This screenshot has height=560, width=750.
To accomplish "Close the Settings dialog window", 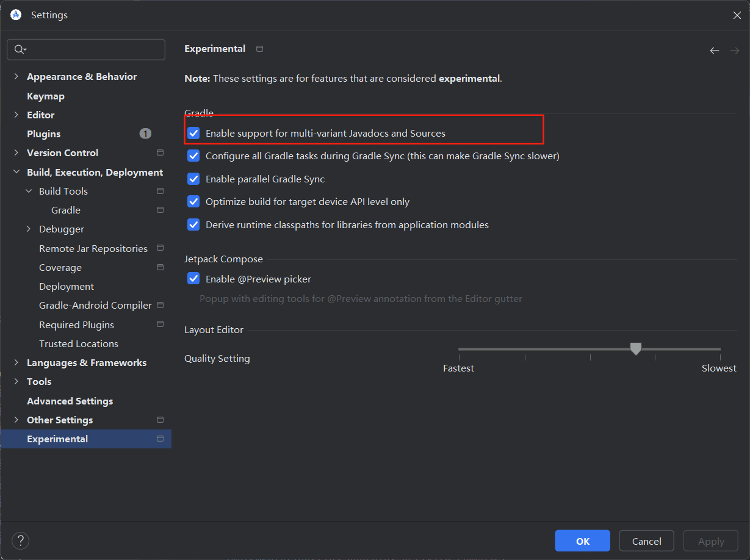I will tap(737, 15).
